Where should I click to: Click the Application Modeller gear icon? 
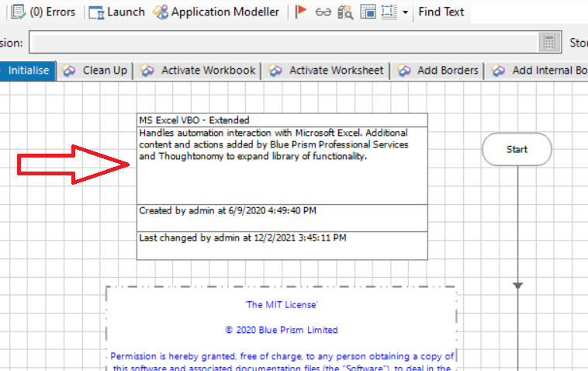coord(161,12)
